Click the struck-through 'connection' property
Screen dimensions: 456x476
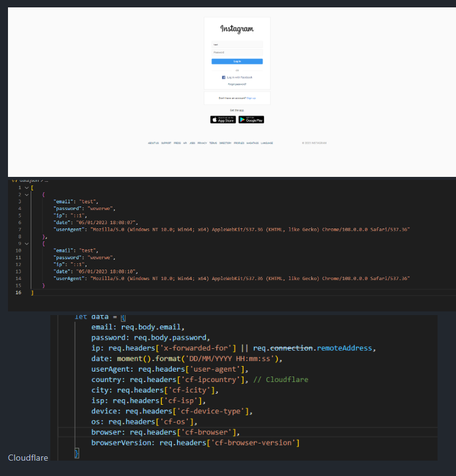pos(292,348)
